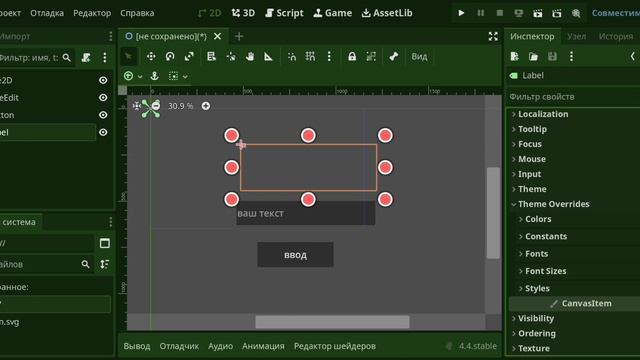Toggle visibility of the eEdit node

103,98
